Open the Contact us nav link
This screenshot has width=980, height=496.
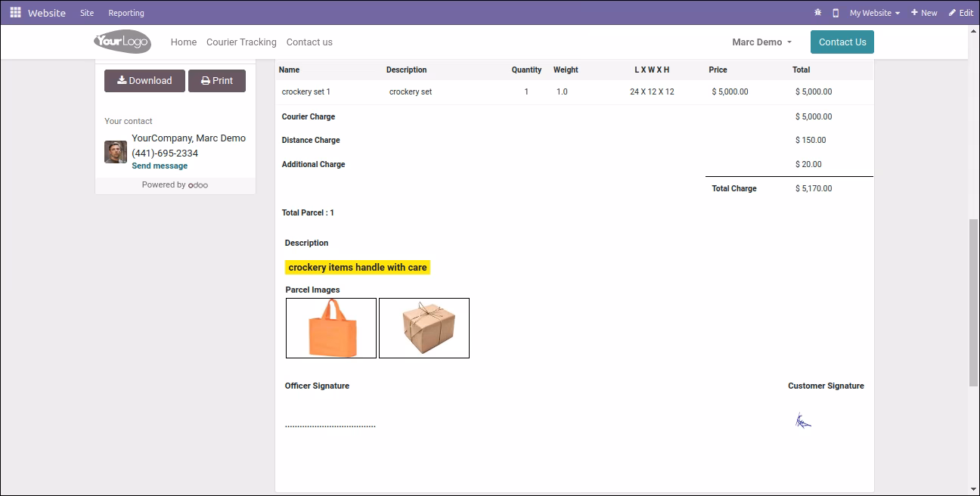309,42
